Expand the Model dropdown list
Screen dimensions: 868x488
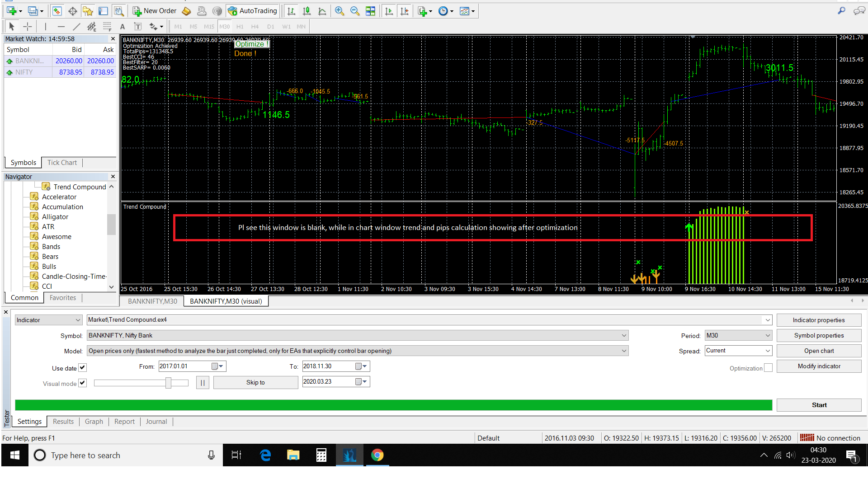pos(624,351)
